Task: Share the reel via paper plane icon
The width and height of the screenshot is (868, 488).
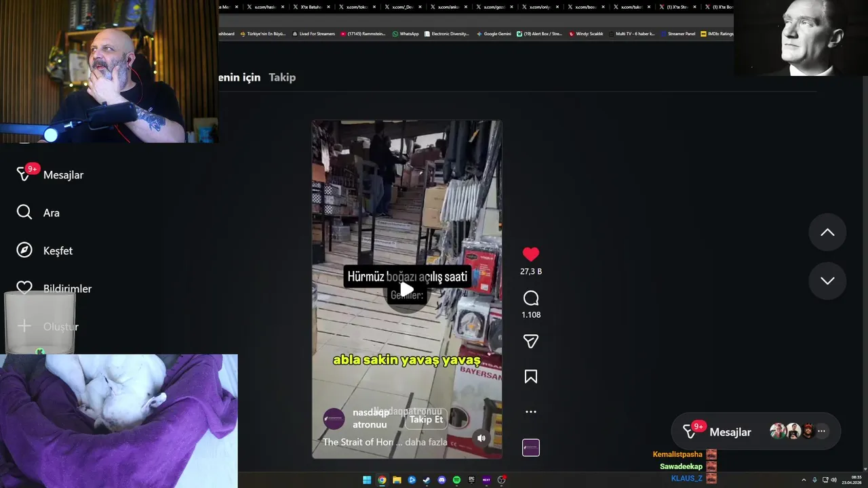Action: 531,342
